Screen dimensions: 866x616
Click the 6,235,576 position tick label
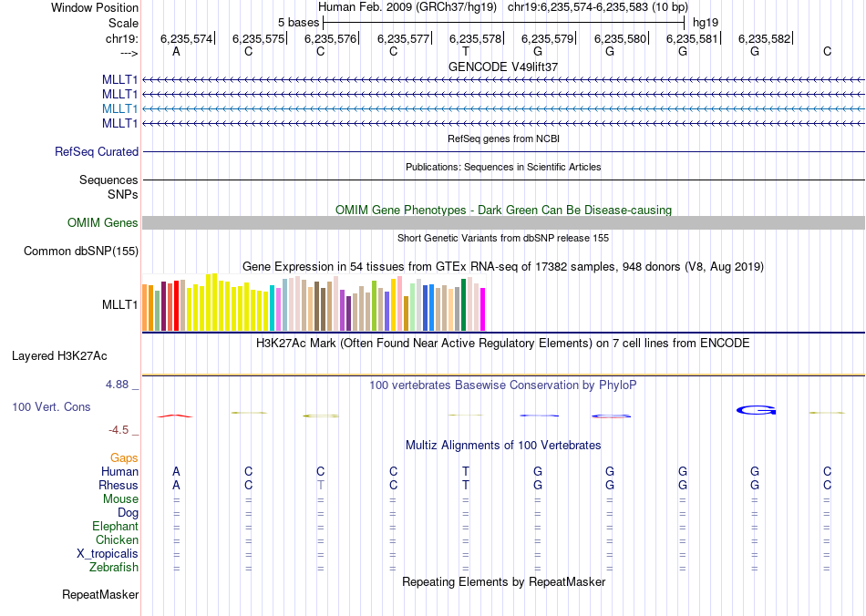pos(330,38)
